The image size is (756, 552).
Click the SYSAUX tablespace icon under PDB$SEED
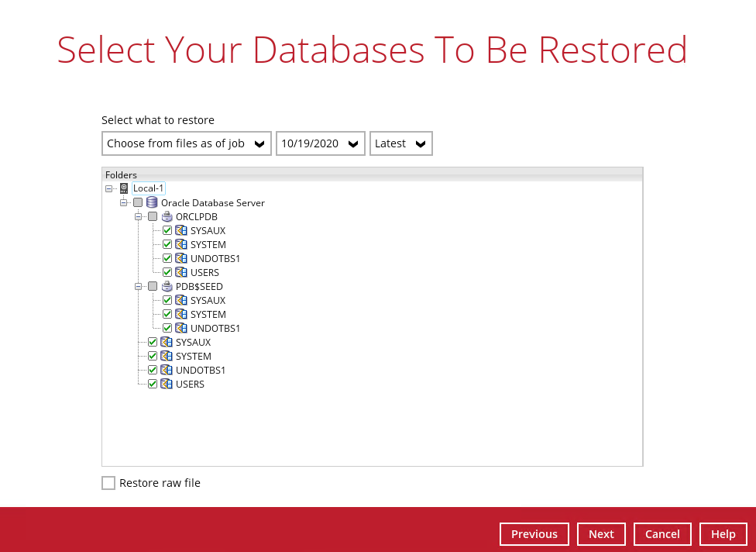tap(181, 300)
